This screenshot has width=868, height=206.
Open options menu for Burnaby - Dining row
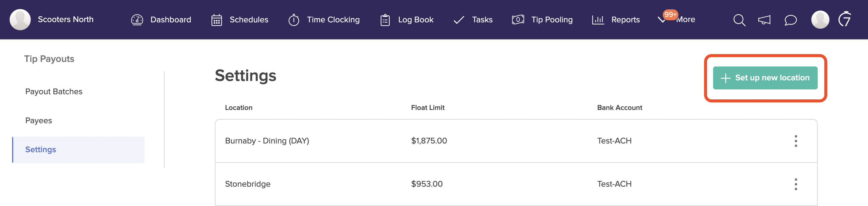pos(796,141)
